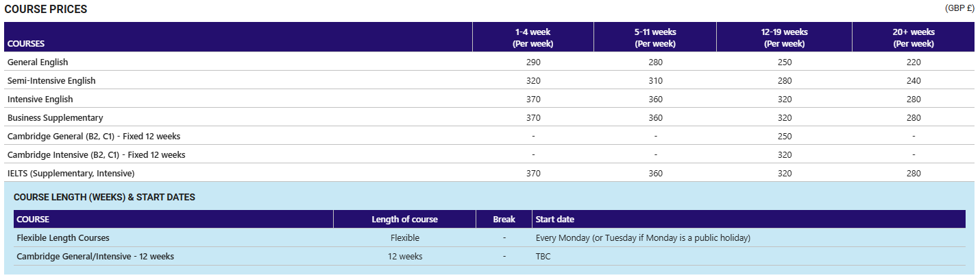980x280 pixels.
Task: Select Semi-Intensive English 20+ weeks price 240
Action: [913, 80]
